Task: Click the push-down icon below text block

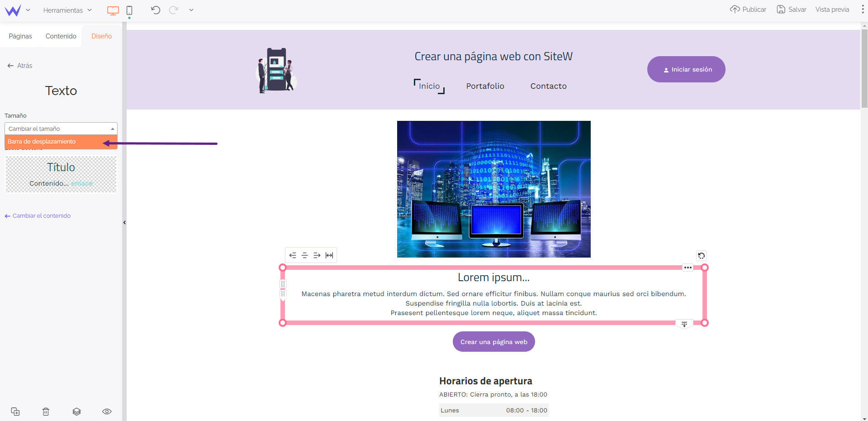Action: click(x=684, y=324)
